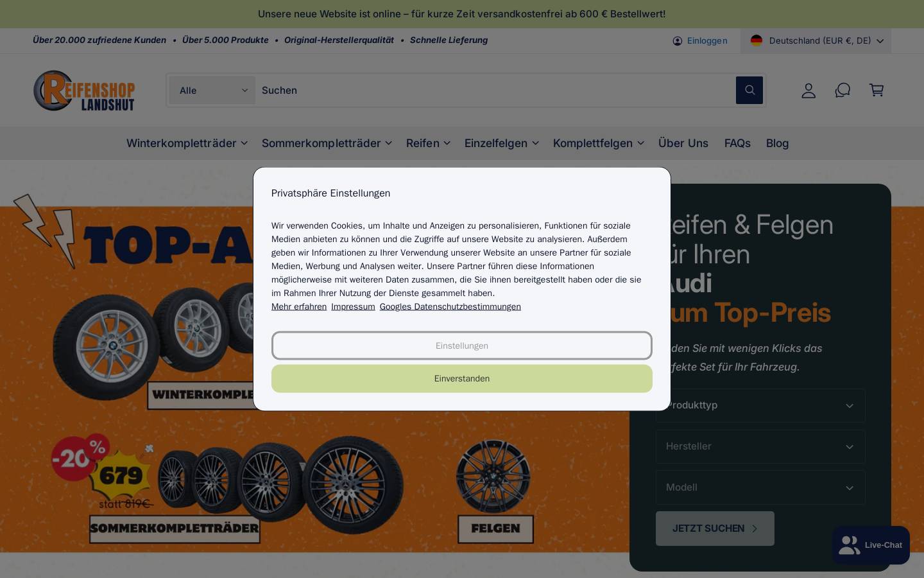Open the Hersteller dropdown
This screenshot has height=578, width=924.
click(760, 446)
